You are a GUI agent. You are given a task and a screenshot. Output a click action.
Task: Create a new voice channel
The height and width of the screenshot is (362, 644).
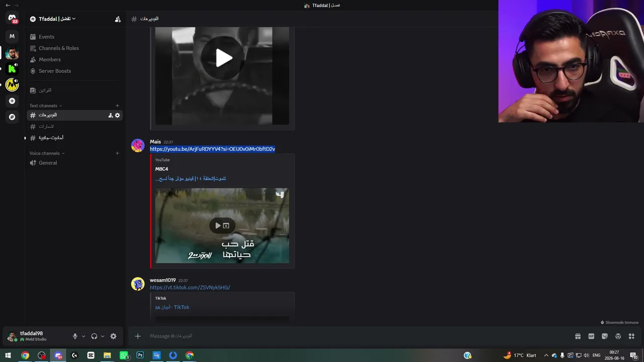tap(117, 153)
